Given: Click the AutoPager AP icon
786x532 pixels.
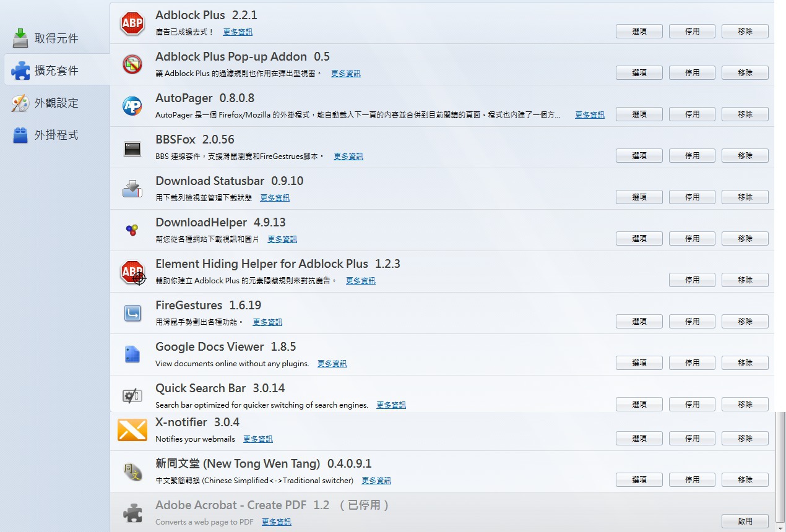Looking at the screenshot, I should point(132,106).
